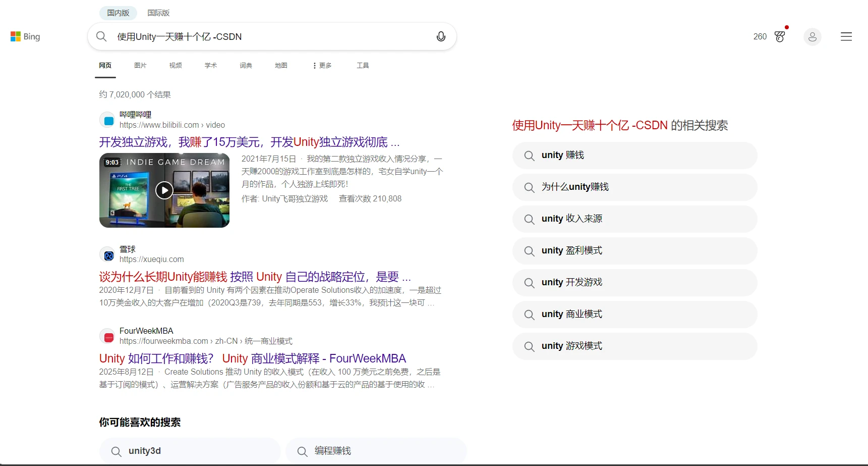The image size is (868, 466).
Task: Click the 你可能喜欢的搜索 heading
Action: 140,422
